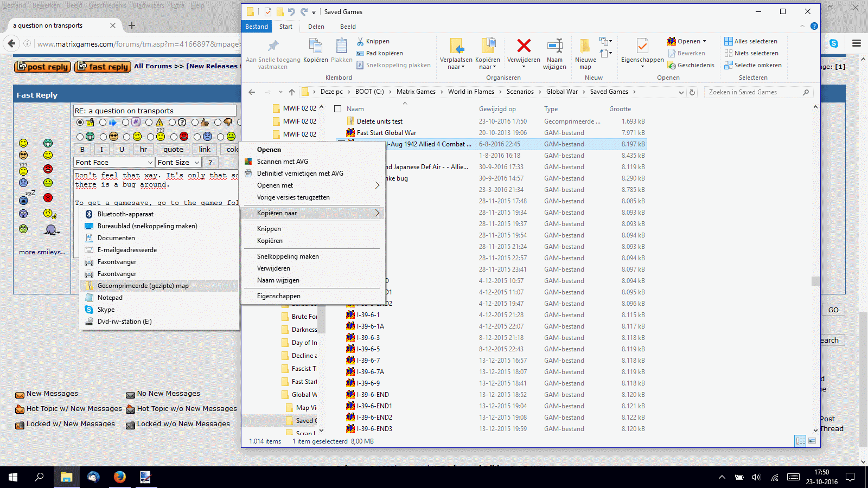Screen dimensions: 868x488
Task: Click the quote formatting button
Action: pyautogui.click(x=173, y=149)
